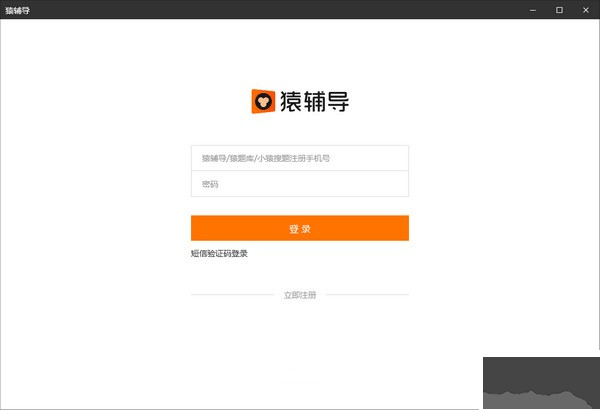This screenshot has width=600, height=410.
Task: Close the 猿辅导 window
Action: [x=585, y=10]
